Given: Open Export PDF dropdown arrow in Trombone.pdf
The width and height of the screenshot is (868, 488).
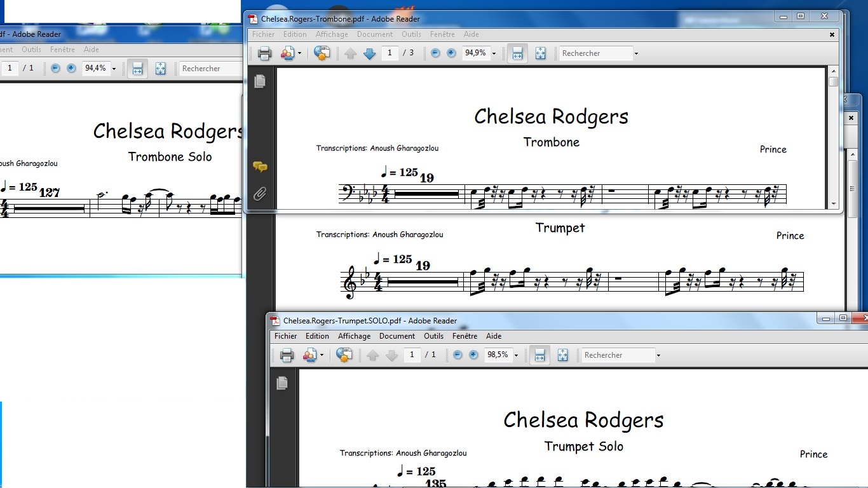Looking at the screenshot, I should [x=299, y=53].
